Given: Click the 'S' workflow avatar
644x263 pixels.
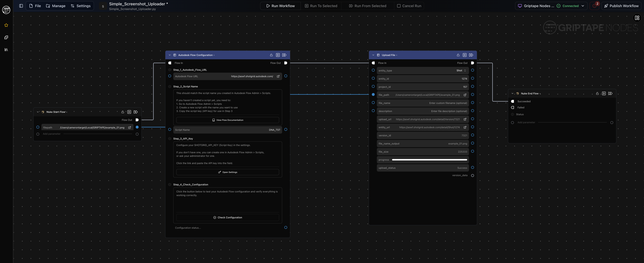Looking at the screenshot, I should pos(103,6).
